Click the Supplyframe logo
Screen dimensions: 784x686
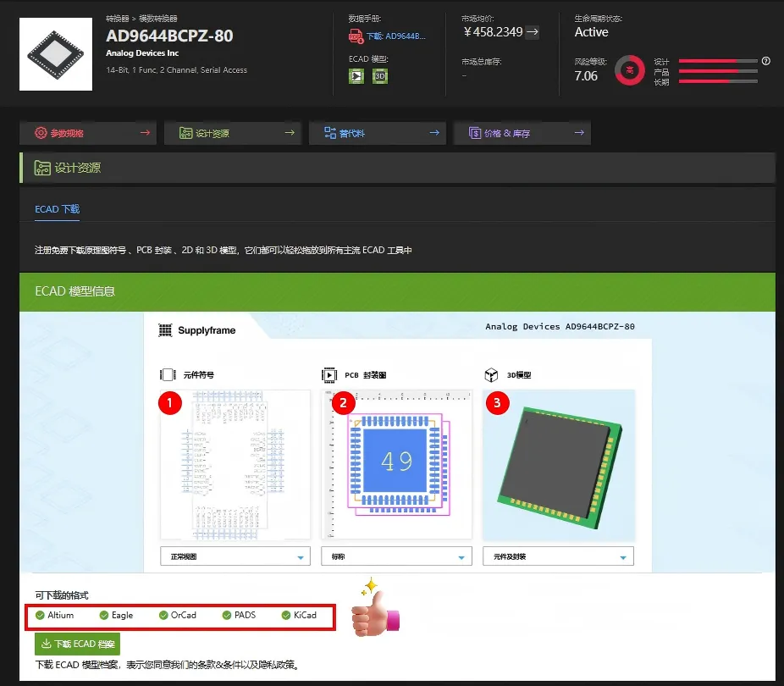pyautogui.click(x=196, y=330)
